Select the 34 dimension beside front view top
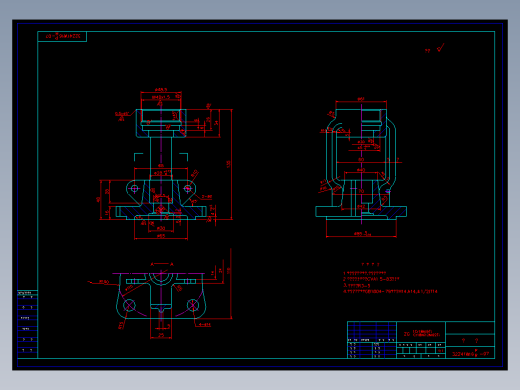Screen dimensions: 520x390 (216, 123)
